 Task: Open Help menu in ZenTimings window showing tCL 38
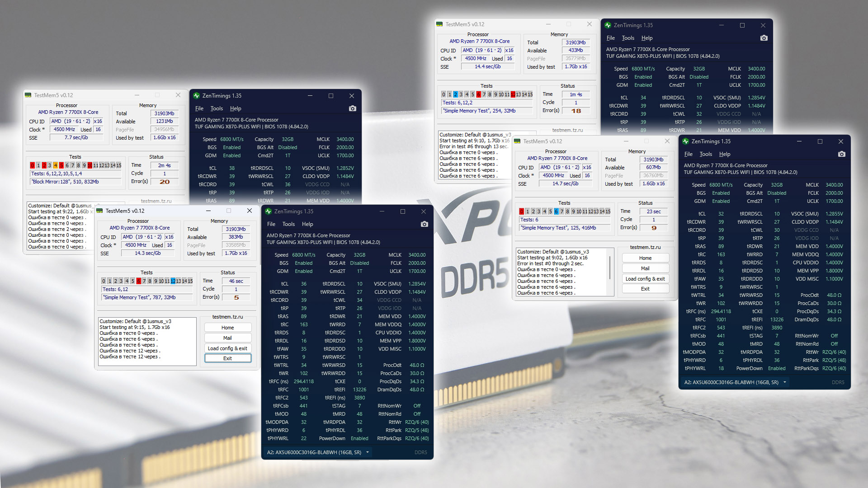(236, 108)
